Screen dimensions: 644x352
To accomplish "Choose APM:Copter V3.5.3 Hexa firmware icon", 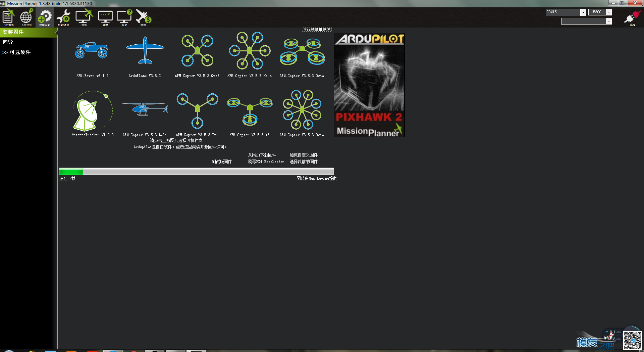I will pyautogui.click(x=250, y=50).
